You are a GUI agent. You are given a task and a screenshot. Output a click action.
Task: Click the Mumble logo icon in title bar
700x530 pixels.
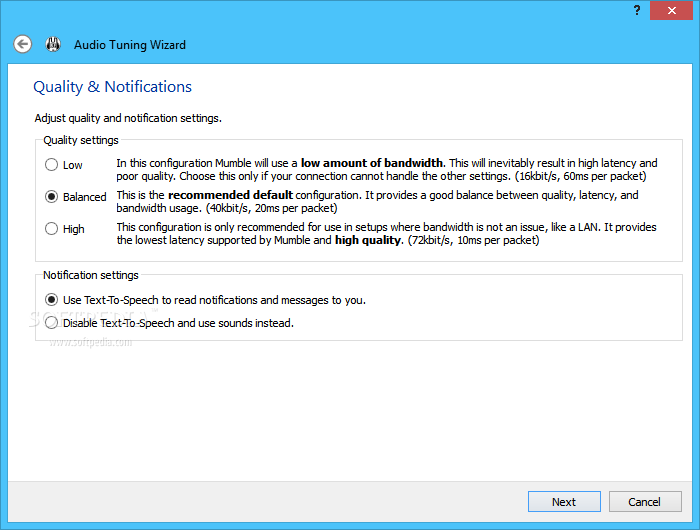[53, 44]
